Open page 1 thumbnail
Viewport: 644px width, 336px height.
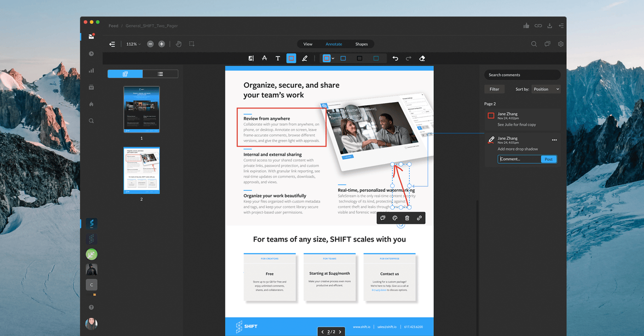[142, 109]
